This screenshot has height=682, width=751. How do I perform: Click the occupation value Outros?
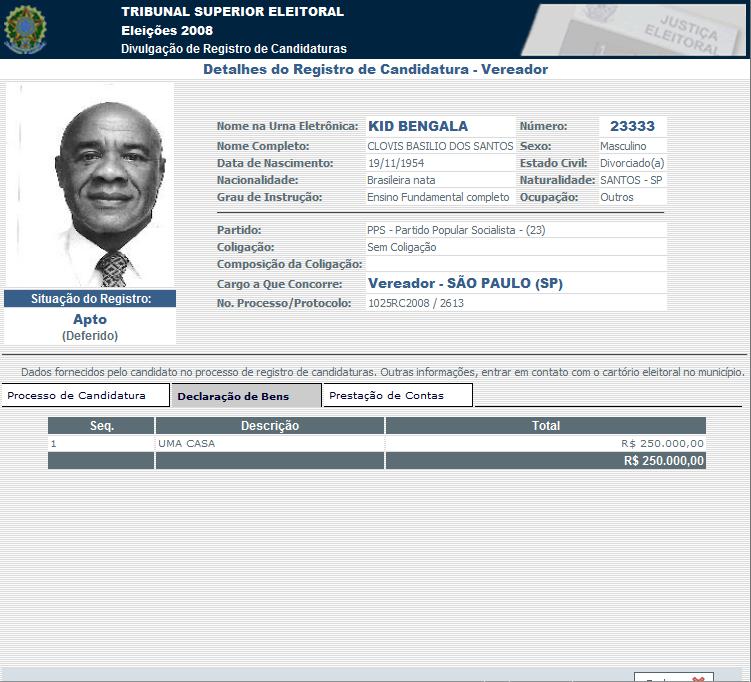(617, 197)
